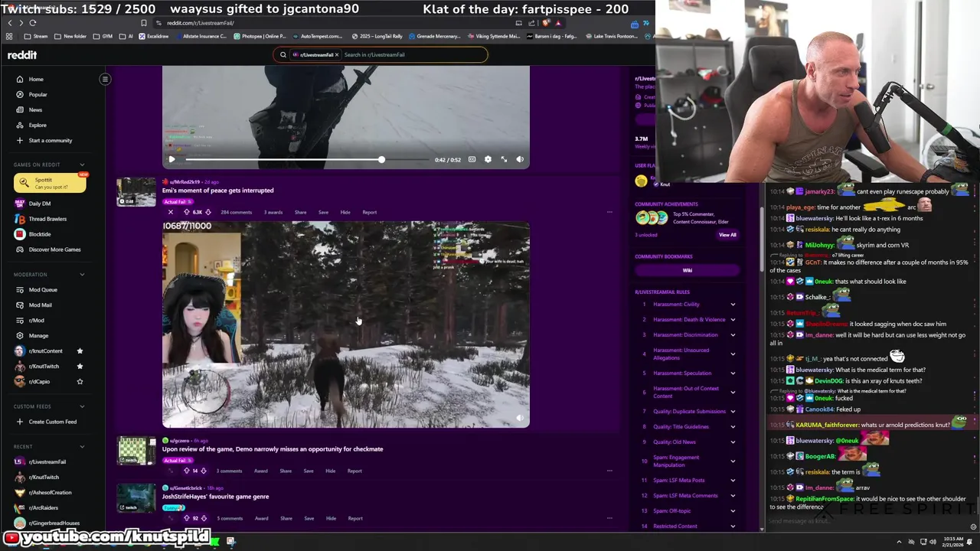This screenshot has height=551, width=980.
Task: Upvote the Demo checkmate post
Action: pyautogui.click(x=186, y=471)
